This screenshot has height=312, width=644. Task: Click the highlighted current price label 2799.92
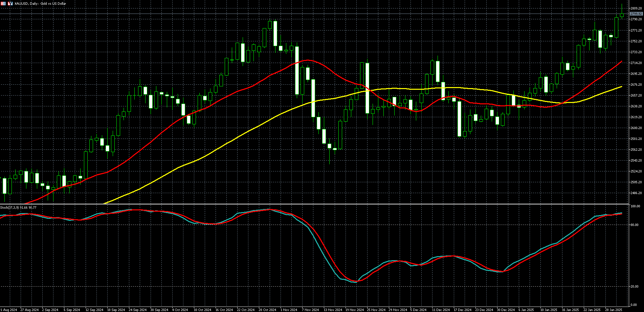click(x=636, y=14)
